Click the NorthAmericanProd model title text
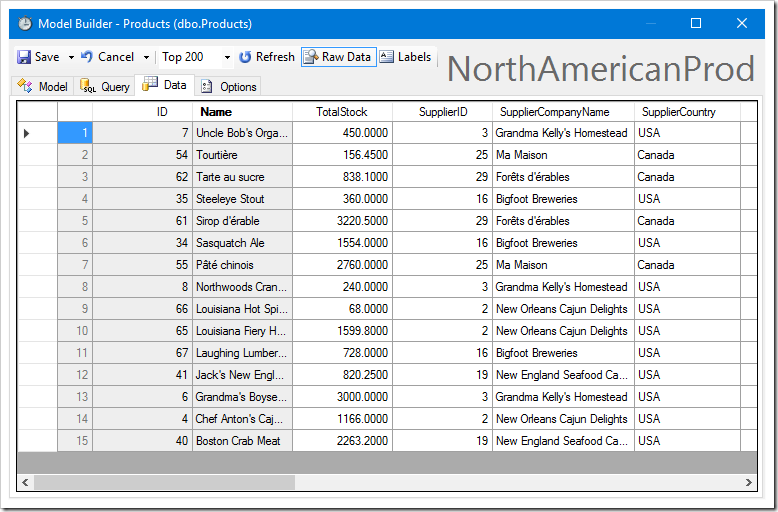778x512 pixels. (601, 68)
